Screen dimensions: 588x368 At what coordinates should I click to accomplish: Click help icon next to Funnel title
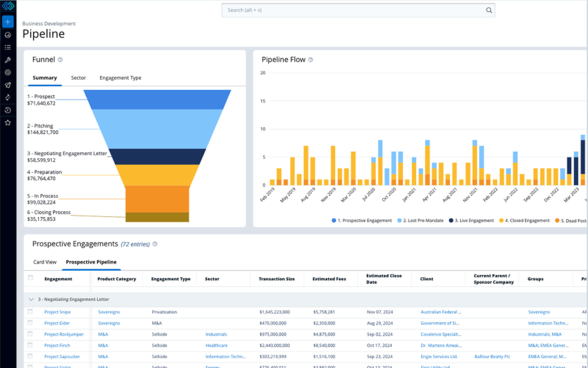tap(60, 60)
